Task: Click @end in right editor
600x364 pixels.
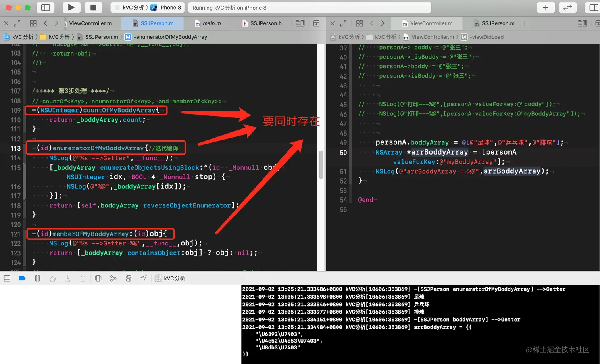Action: click(x=365, y=200)
